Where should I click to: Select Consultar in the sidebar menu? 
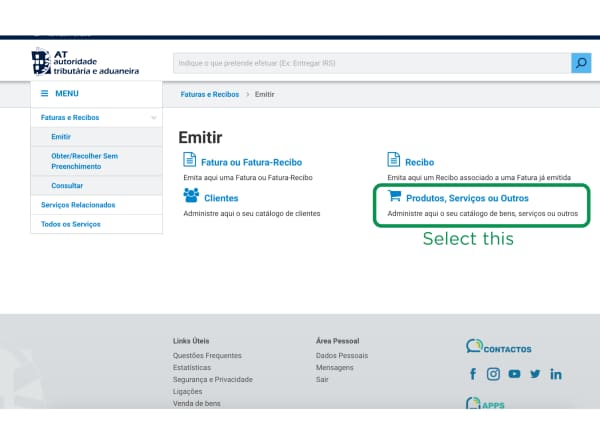click(x=67, y=186)
